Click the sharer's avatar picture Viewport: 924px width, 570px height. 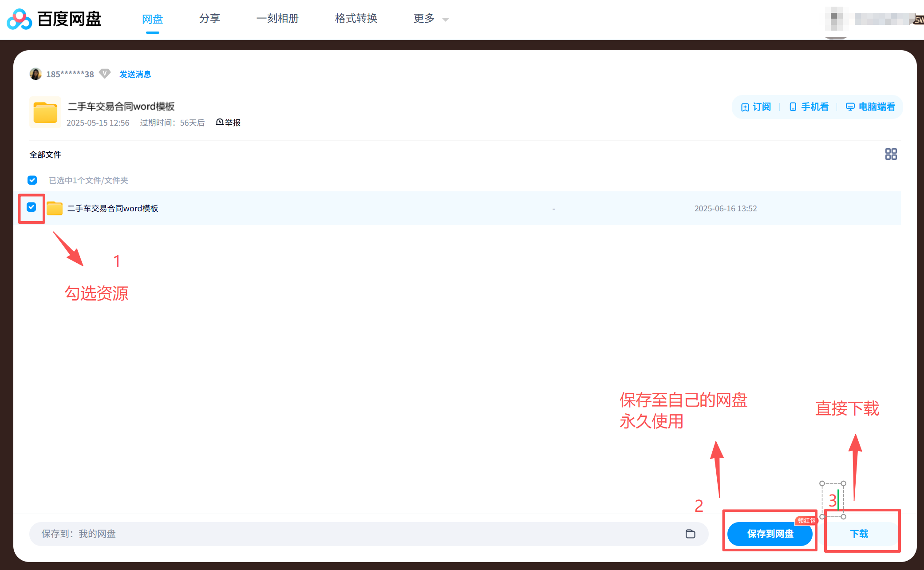36,74
